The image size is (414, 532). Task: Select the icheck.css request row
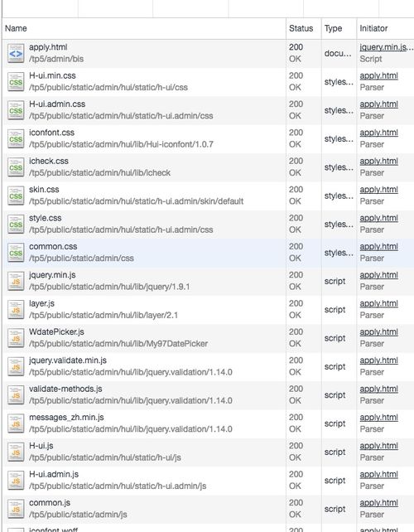click(208, 167)
